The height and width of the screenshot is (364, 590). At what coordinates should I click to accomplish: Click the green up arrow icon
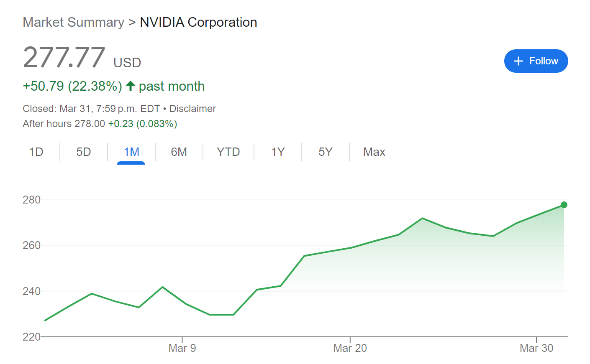point(131,86)
